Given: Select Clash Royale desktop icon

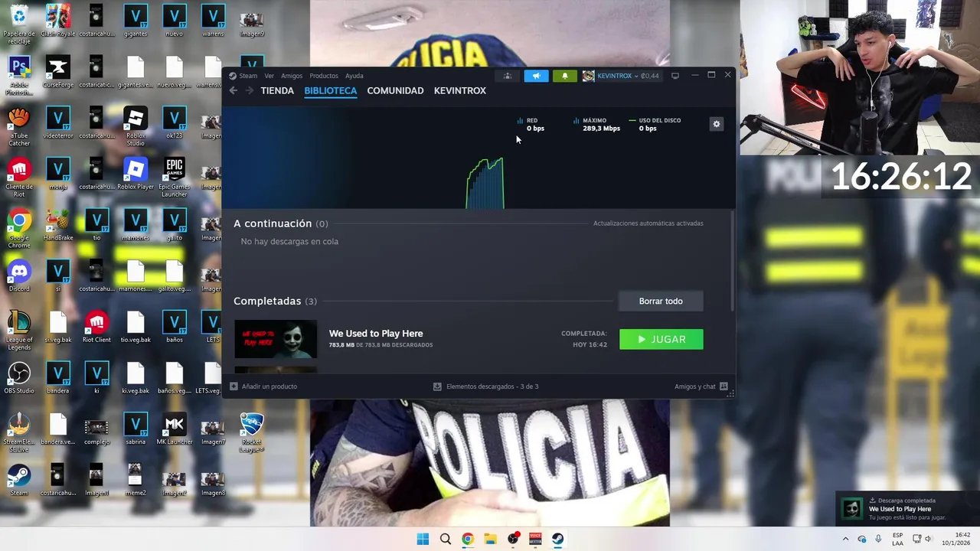Looking at the screenshot, I should click(57, 21).
